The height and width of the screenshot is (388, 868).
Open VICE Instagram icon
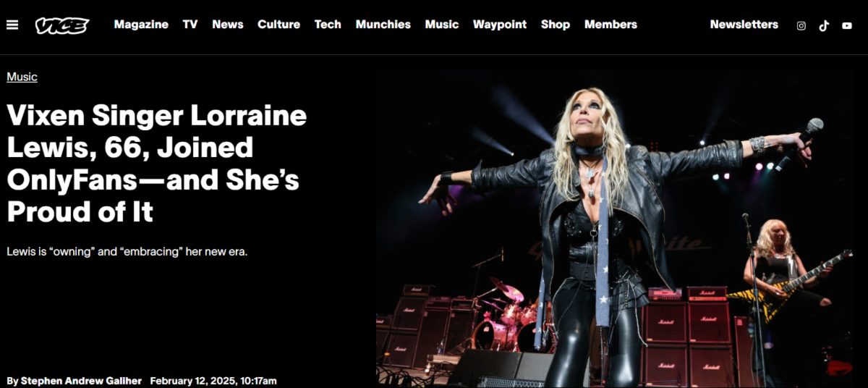tap(801, 25)
